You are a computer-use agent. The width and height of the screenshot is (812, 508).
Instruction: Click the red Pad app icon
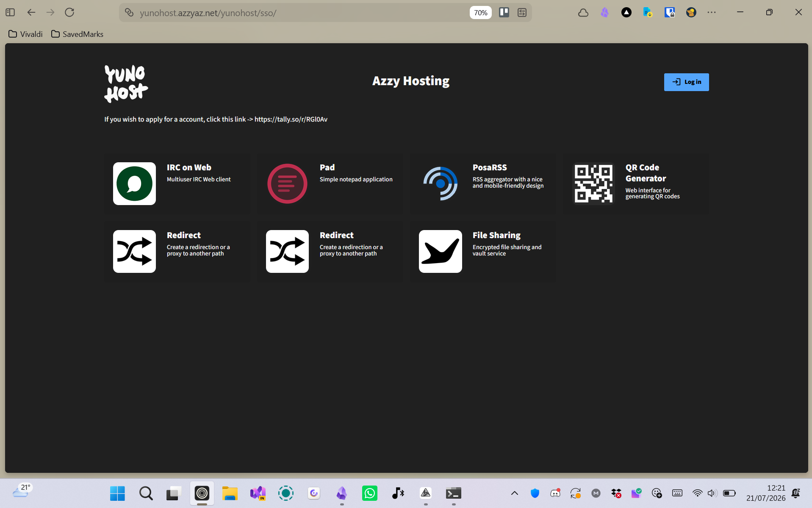(287, 183)
